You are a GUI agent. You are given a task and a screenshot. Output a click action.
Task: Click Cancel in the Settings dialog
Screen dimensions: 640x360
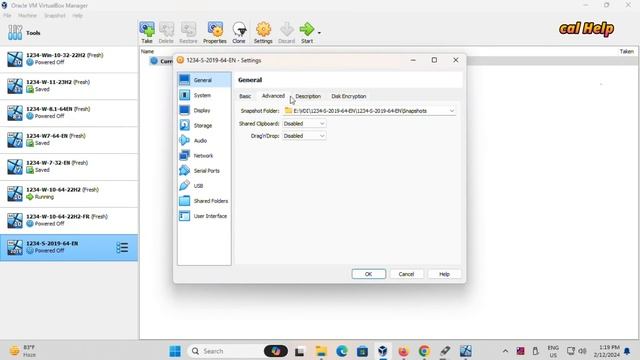(406, 274)
